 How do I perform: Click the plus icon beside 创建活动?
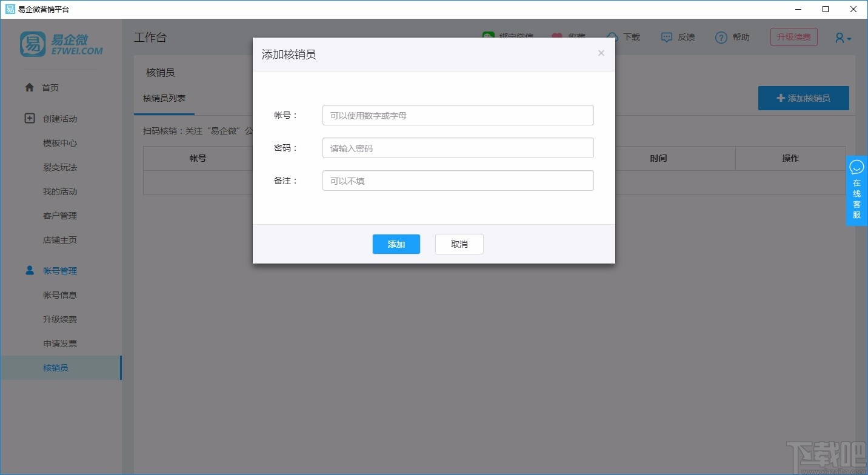[x=29, y=119]
